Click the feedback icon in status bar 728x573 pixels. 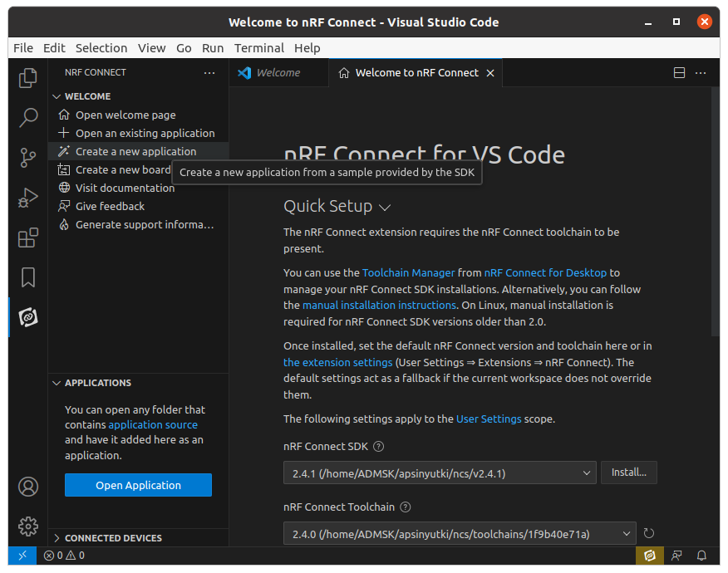[676, 556]
